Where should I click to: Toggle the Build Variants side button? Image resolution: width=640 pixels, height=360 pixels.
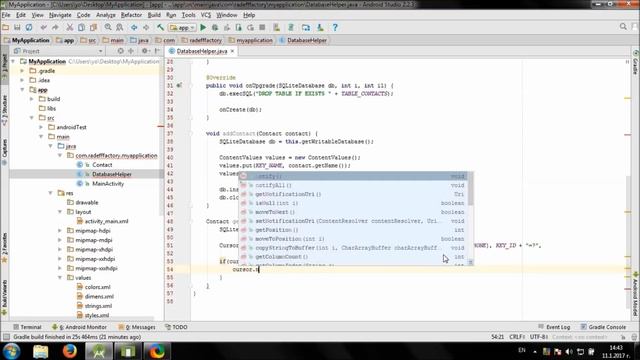(x=4, y=297)
